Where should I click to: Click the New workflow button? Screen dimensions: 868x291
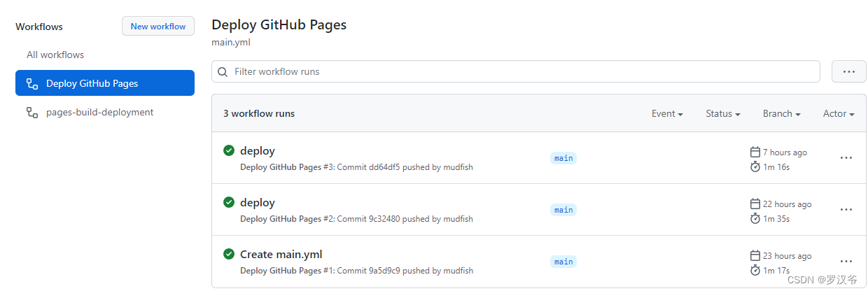158,27
